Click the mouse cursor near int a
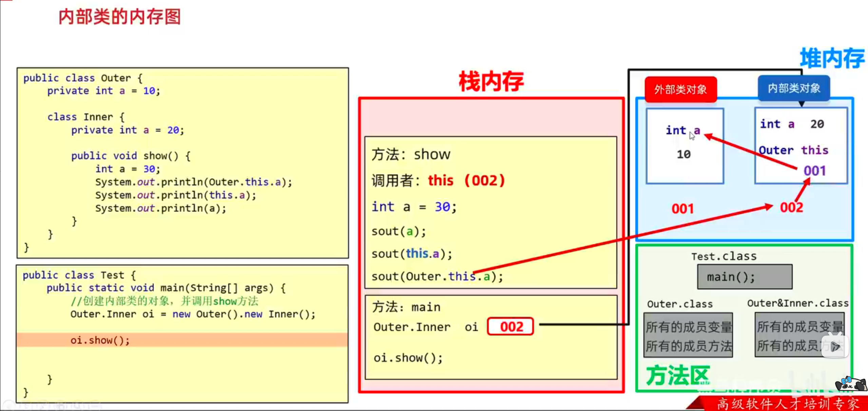The height and width of the screenshot is (411, 868). pyautogui.click(x=692, y=136)
